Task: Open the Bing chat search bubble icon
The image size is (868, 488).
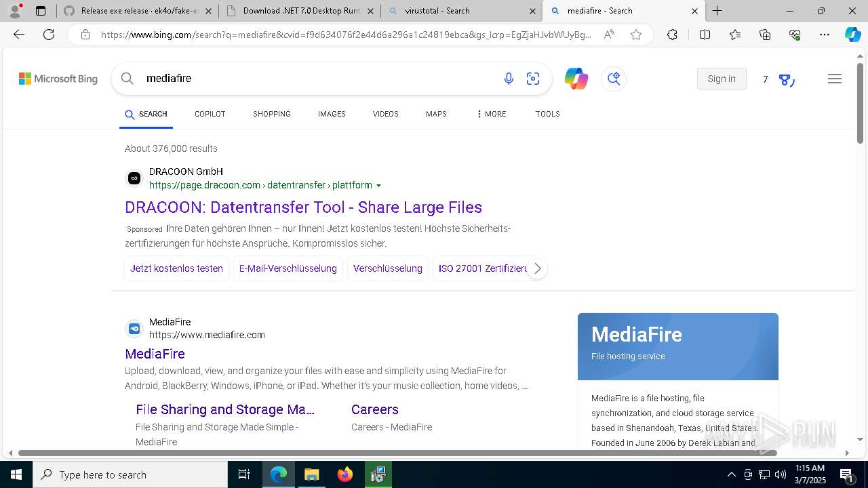Action: (614, 79)
